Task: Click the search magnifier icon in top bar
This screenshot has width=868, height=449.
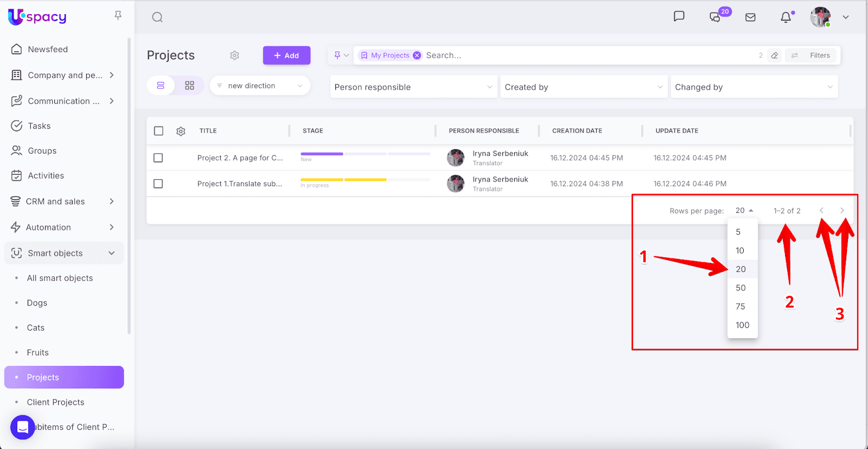Action: tap(157, 17)
